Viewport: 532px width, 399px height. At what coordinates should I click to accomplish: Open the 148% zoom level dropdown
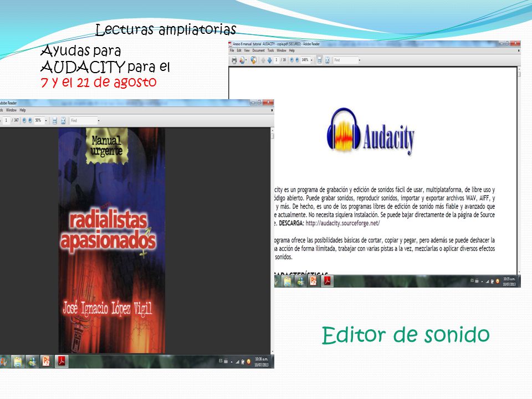311,60
